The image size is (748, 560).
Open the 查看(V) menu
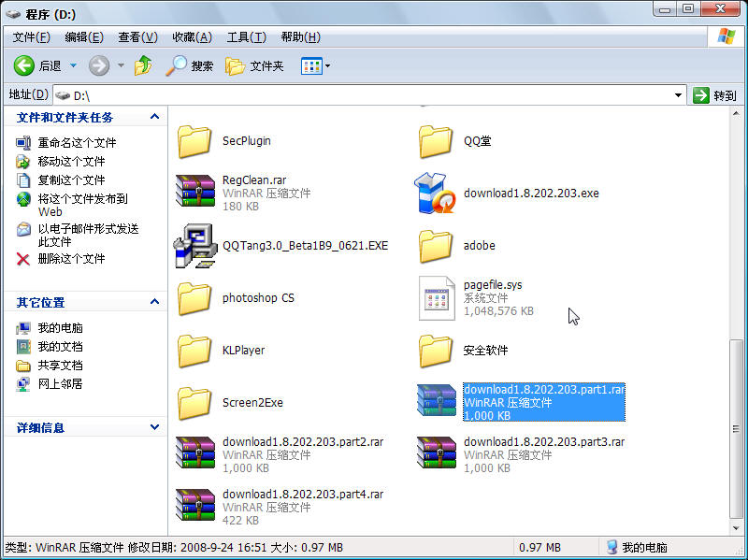tap(137, 37)
